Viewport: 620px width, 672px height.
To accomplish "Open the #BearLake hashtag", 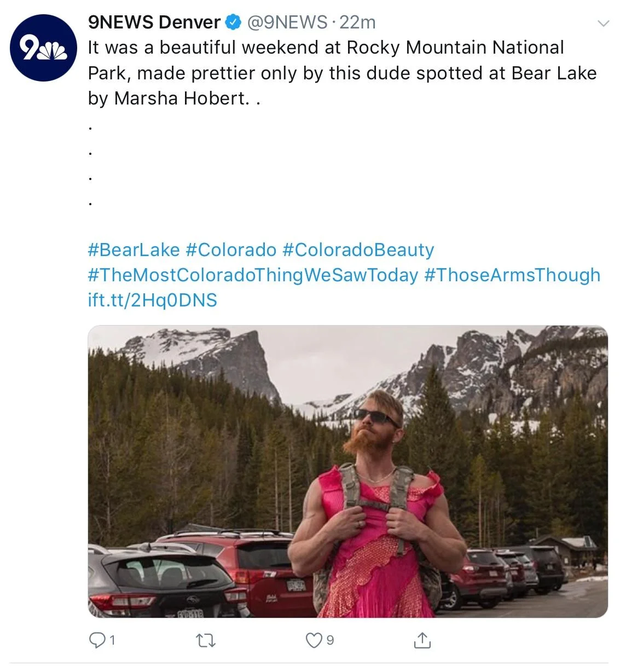I will coord(134,250).
